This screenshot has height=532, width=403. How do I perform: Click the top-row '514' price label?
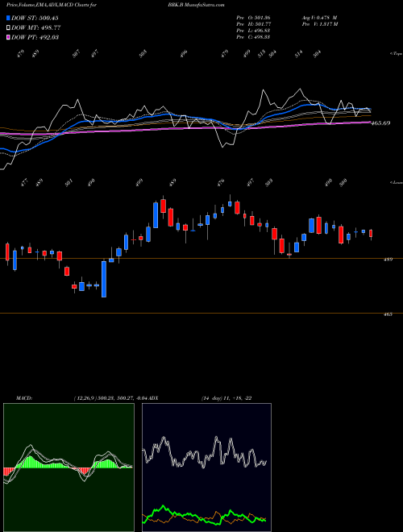(x=298, y=54)
